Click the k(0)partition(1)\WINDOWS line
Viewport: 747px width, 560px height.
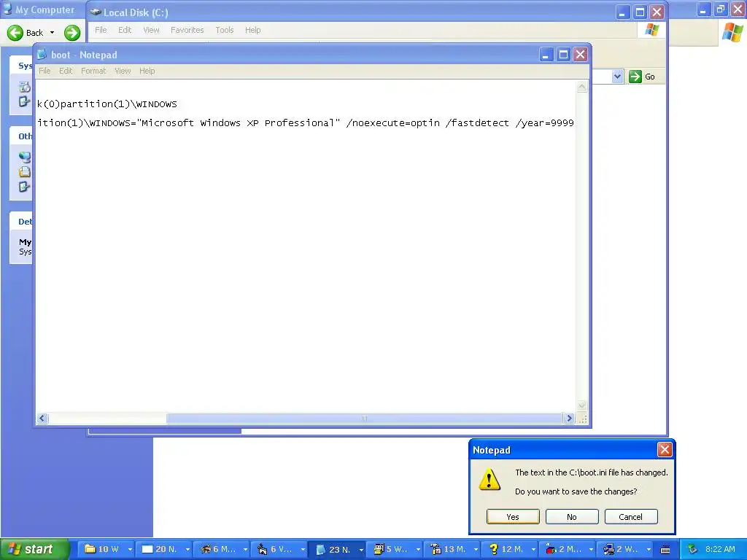(107, 104)
